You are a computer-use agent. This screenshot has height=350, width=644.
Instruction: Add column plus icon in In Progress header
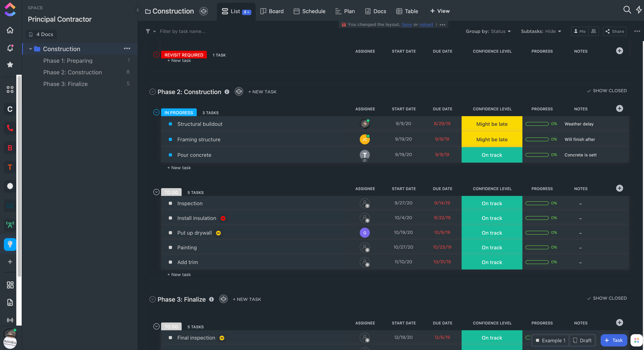click(x=619, y=108)
